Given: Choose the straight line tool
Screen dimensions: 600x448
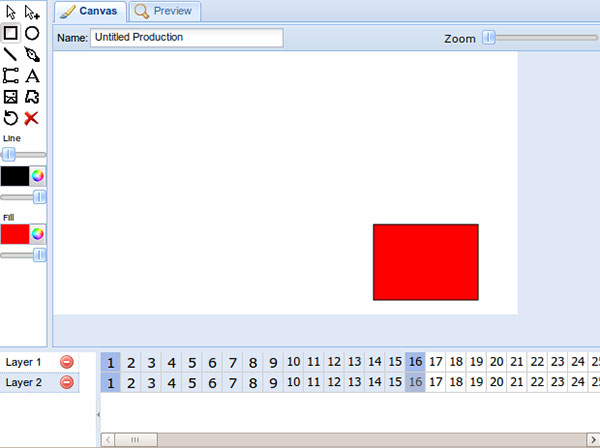Looking at the screenshot, I should [10, 54].
